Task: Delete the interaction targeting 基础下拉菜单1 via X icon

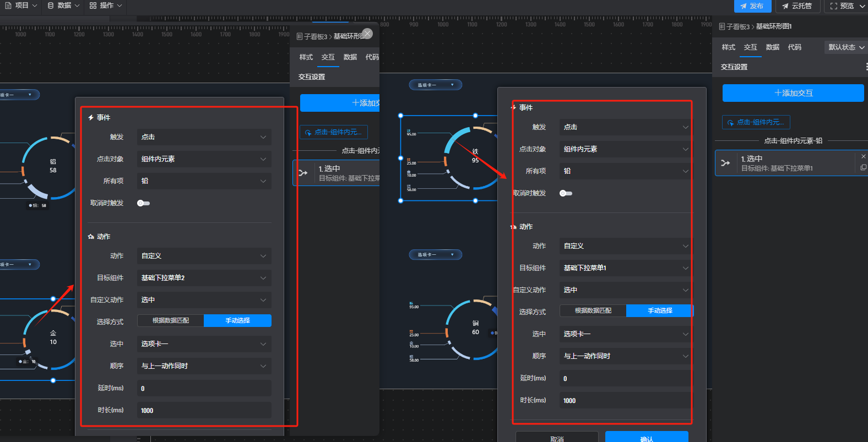Action: click(x=863, y=157)
